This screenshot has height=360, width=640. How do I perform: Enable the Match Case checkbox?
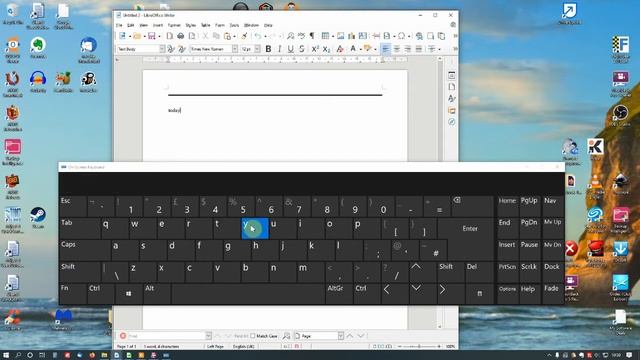253,336
